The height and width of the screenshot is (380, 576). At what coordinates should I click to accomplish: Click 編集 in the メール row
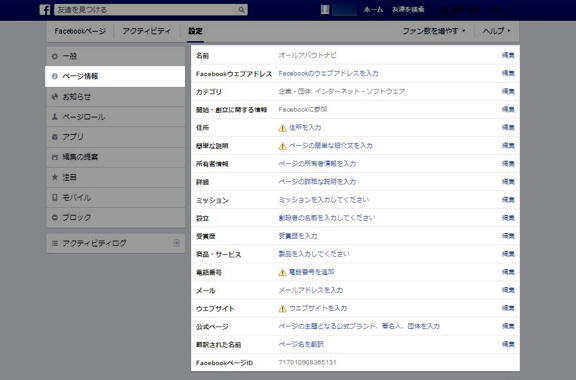pyautogui.click(x=508, y=290)
